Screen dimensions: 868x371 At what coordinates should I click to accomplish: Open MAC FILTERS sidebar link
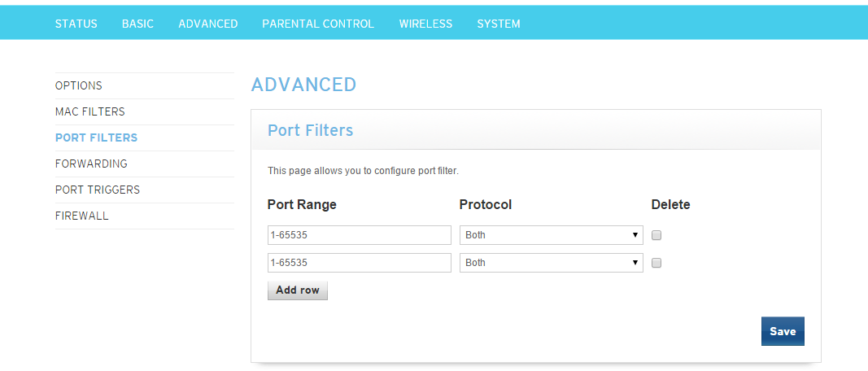tap(90, 111)
